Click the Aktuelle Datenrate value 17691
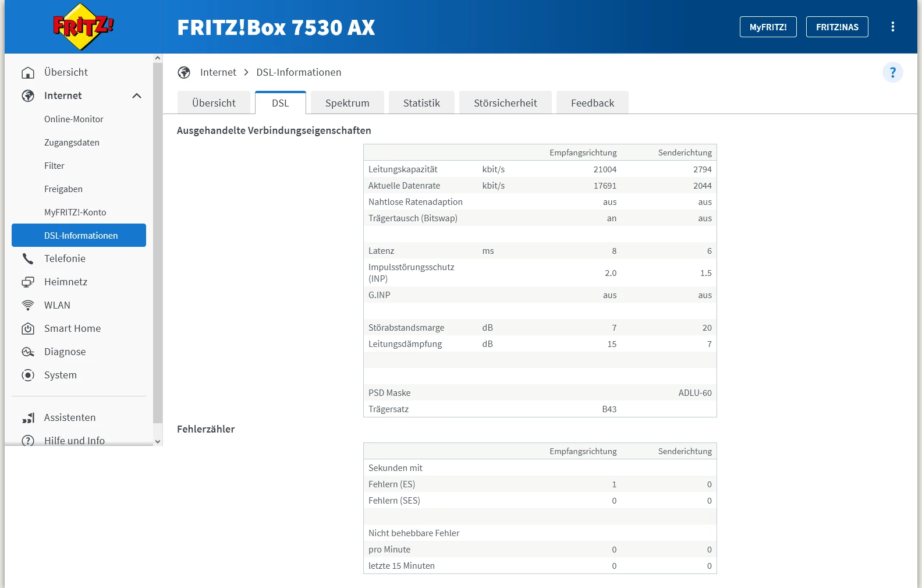This screenshot has width=922, height=588. pyautogui.click(x=605, y=185)
